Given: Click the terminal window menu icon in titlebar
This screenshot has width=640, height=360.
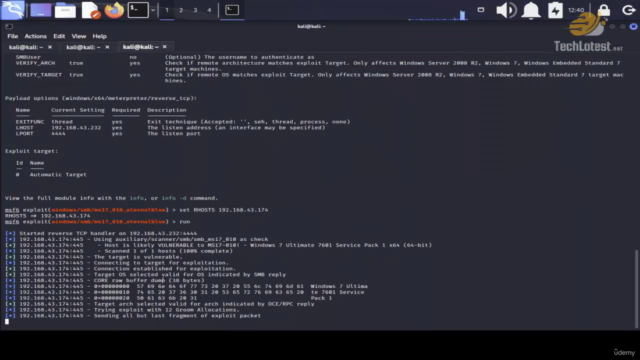Looking at the screenshot, I should click(x=9, y=27).
